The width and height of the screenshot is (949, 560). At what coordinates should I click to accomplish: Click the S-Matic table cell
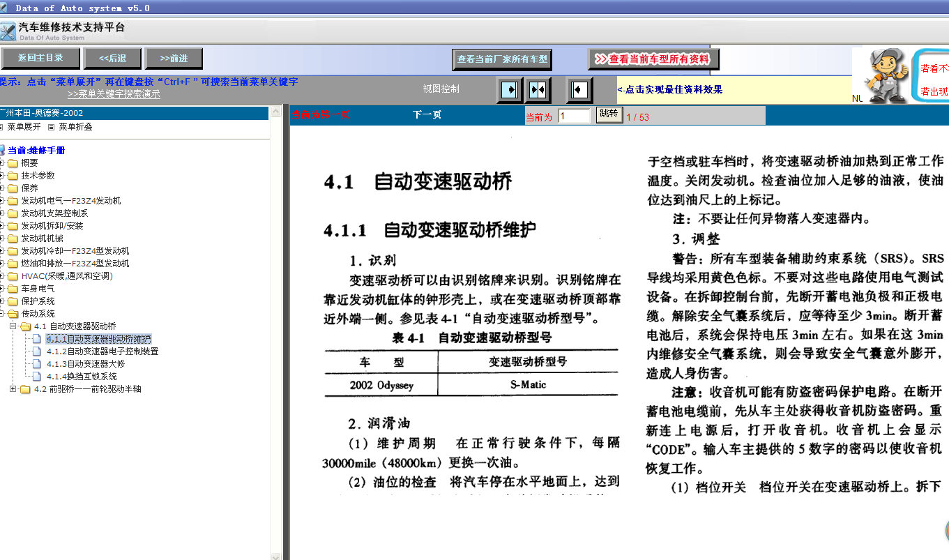click(528, 384)
